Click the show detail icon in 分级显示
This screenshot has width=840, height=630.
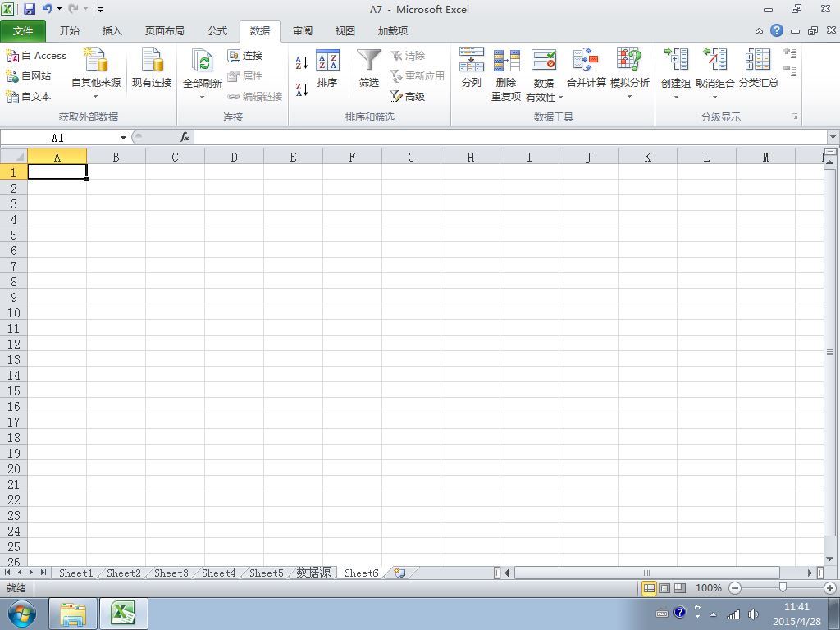790,52
